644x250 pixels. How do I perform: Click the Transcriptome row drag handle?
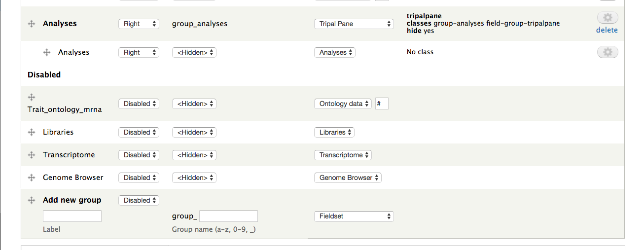(32, 155)
